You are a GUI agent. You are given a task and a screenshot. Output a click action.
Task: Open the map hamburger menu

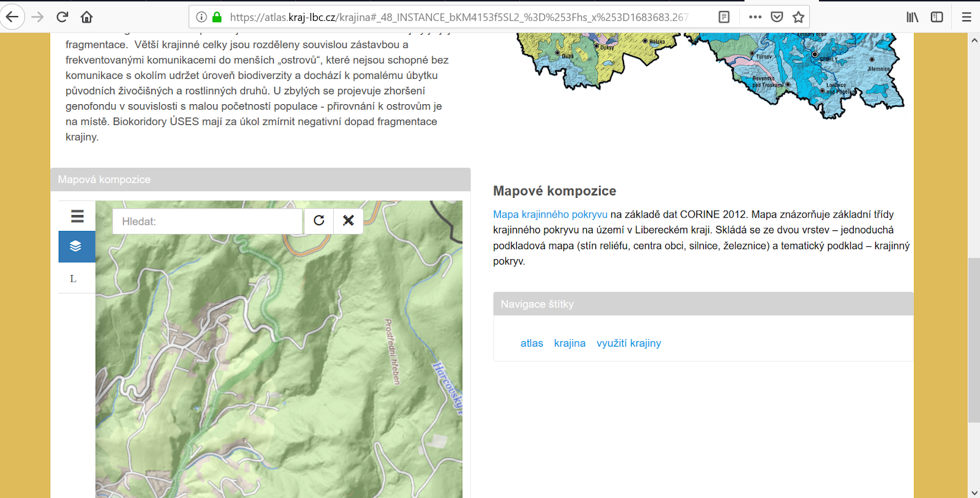(77, 216)
